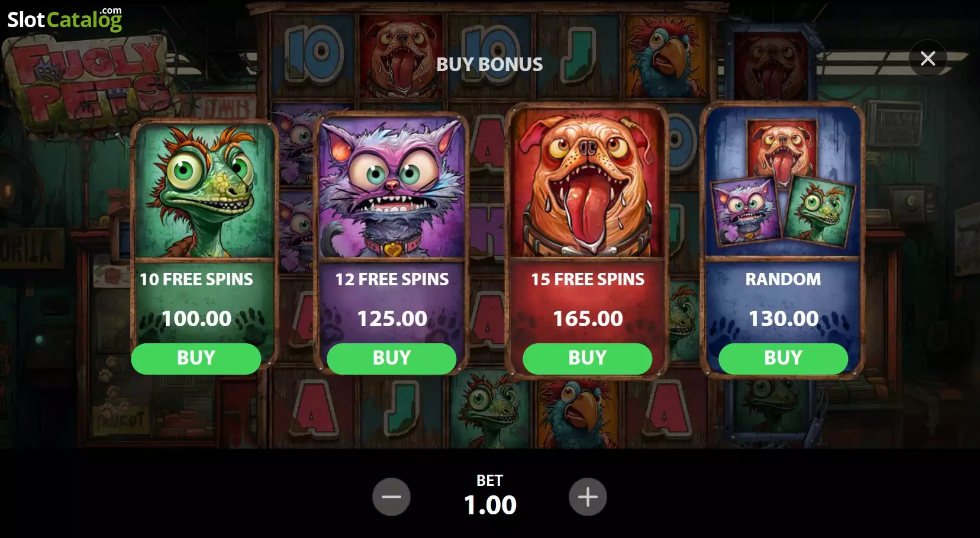Buy the Random bonus option
Image resolution: width=980 pixels, height=538 pixels.
pos(783,358)
